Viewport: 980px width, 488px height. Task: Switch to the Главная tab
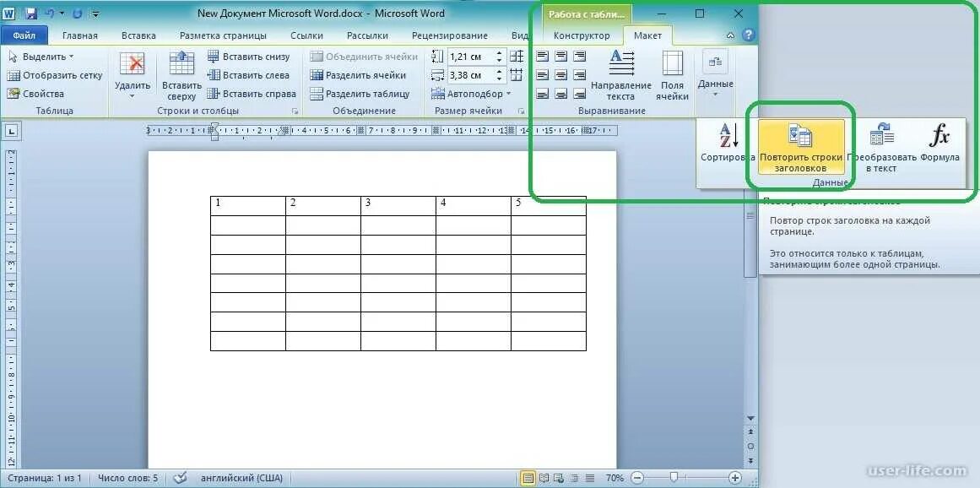coord(79,35)
